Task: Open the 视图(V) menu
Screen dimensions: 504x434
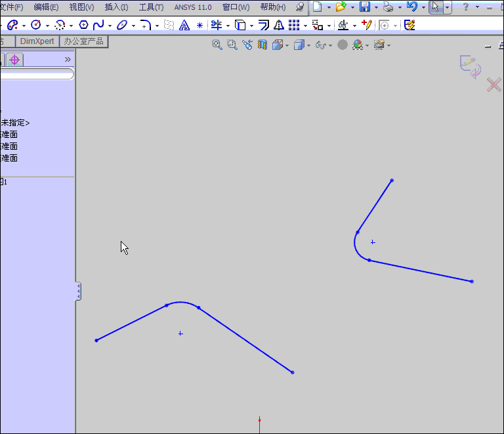Action: [x=81, y=7]
